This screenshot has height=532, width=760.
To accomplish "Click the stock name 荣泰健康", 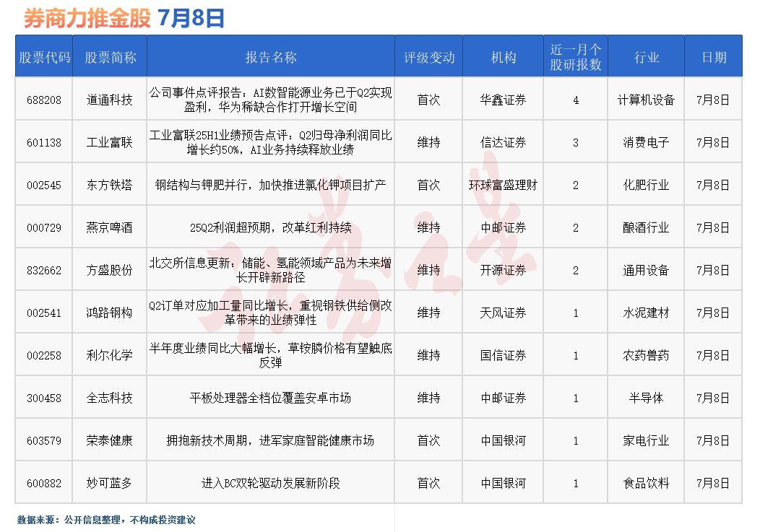I will coord(110,441).
